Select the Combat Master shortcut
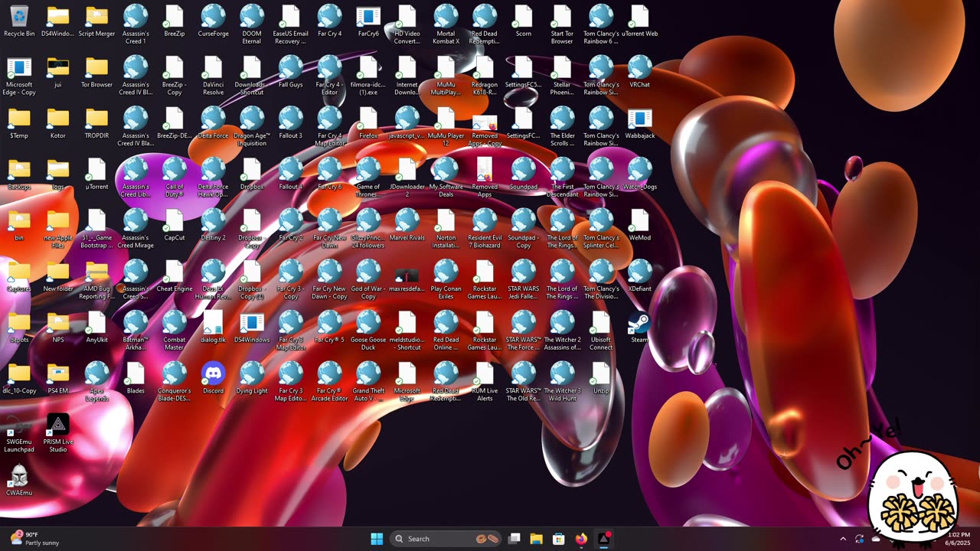 [175, 331]
